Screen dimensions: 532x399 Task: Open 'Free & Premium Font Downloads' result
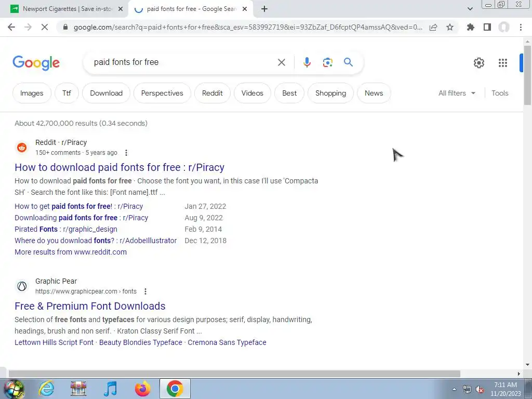click(x=90, y=306)
